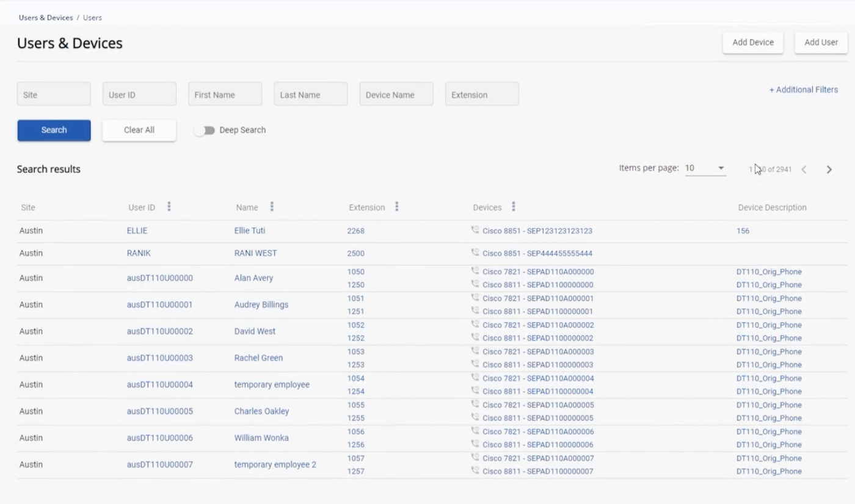Viewport: 855px width, 504px height.
Task: Open user ausDT110U00006 link
Action: pos(160,437)
